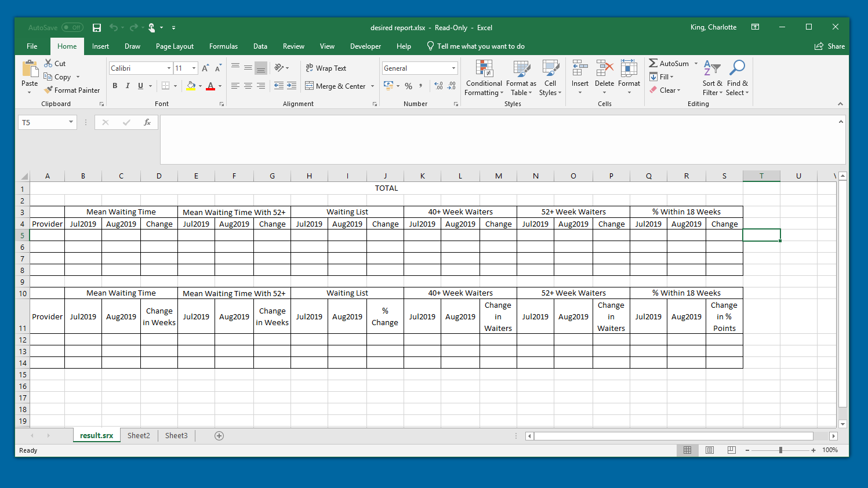Image resolution: width=868 pixels, height=488 pixels.
Task: Click the Format Painter brush icon
Action: pyautogui.click(x=49, y=90)
